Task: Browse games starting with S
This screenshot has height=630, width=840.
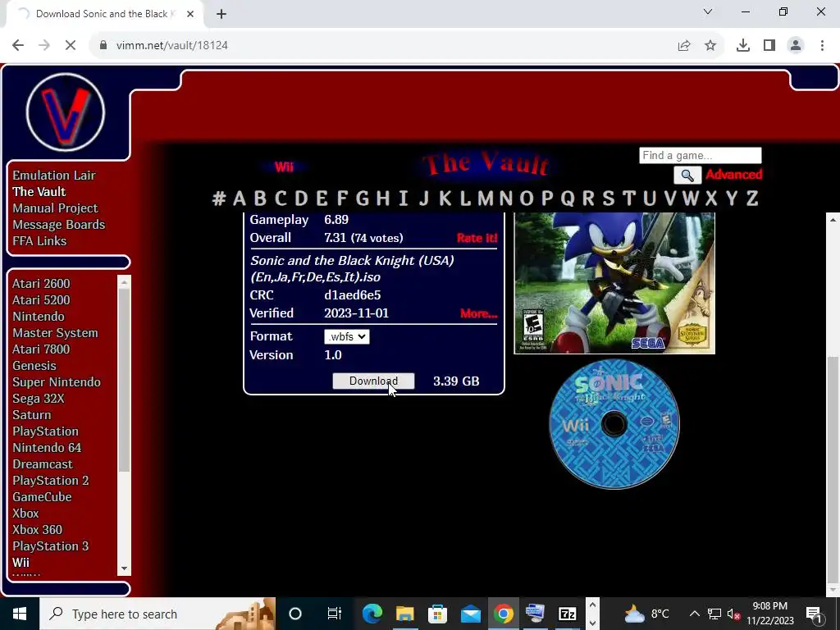Action: pyautogui.click(x=608, y=199)
